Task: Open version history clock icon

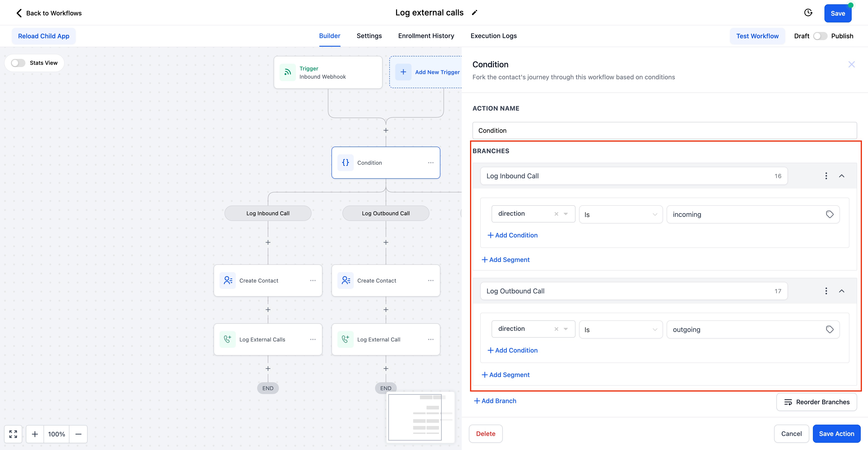Action: 808,13
